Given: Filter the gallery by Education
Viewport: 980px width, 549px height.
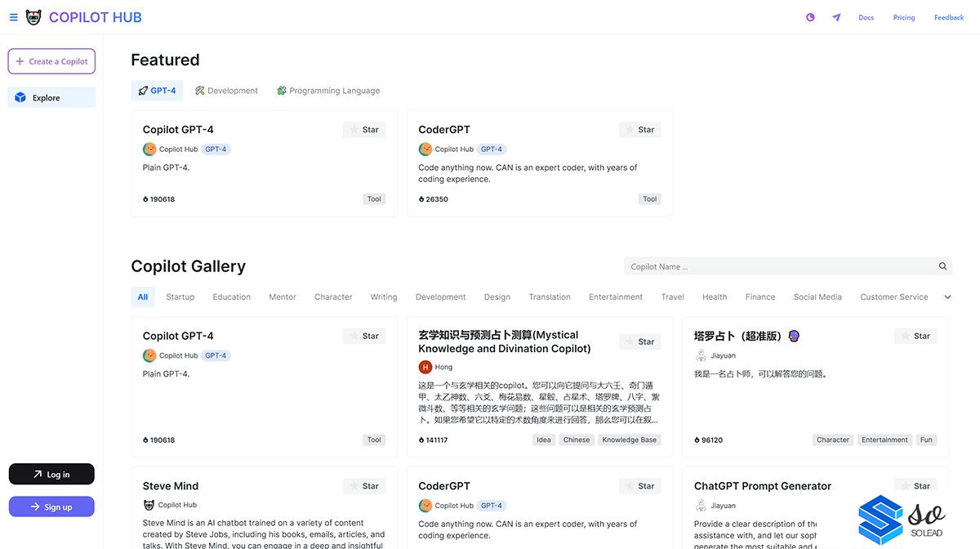Looking at the screenshot, I should (x=232, y=297).
